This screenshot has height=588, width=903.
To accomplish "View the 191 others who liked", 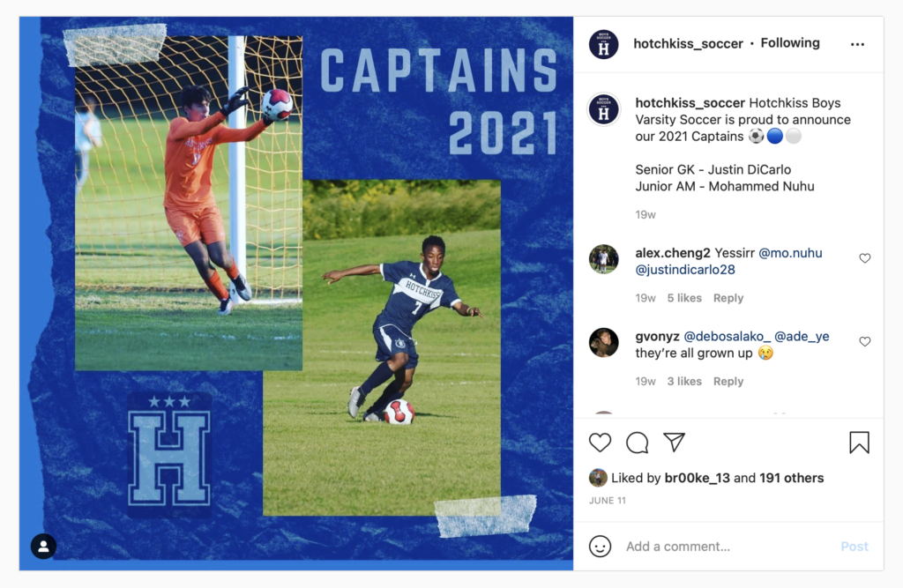I will click(x=791, y=478).
